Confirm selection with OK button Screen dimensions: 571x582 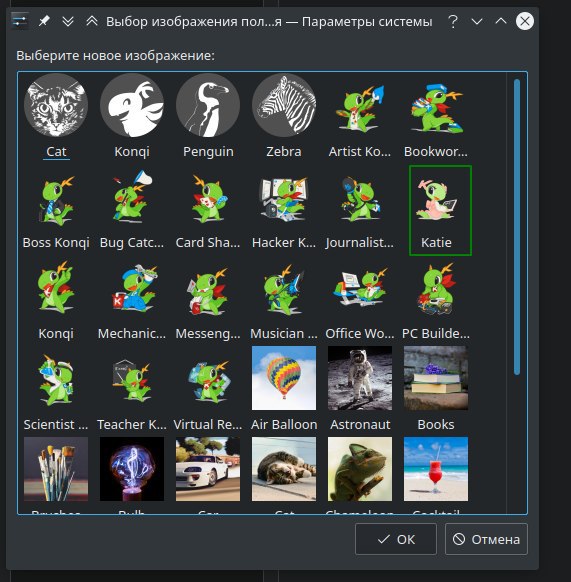tap(396, 539)
